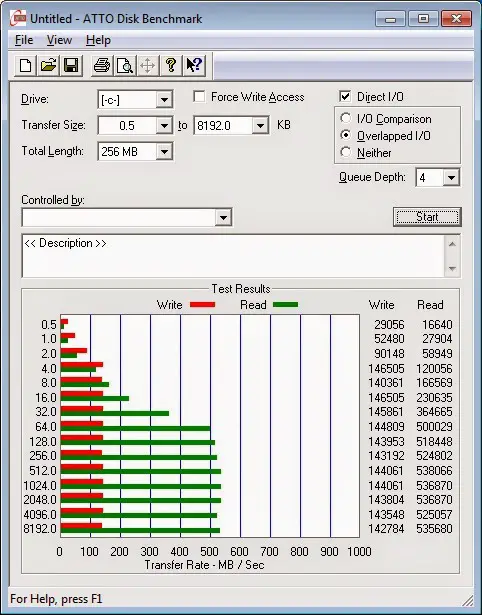Expand the Controlled by combo box
482x615 pixels.
point(223,217)
